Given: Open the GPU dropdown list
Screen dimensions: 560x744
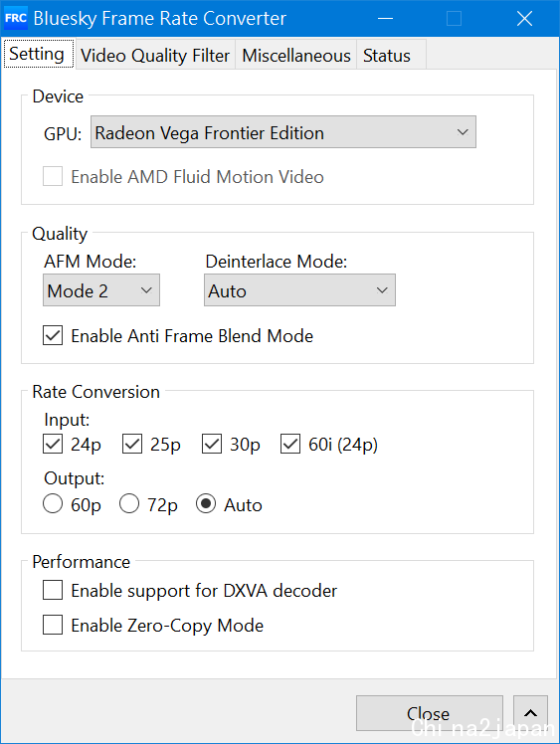Looking at the screenshot, I should pyautogui.click(x=283, y=132).
